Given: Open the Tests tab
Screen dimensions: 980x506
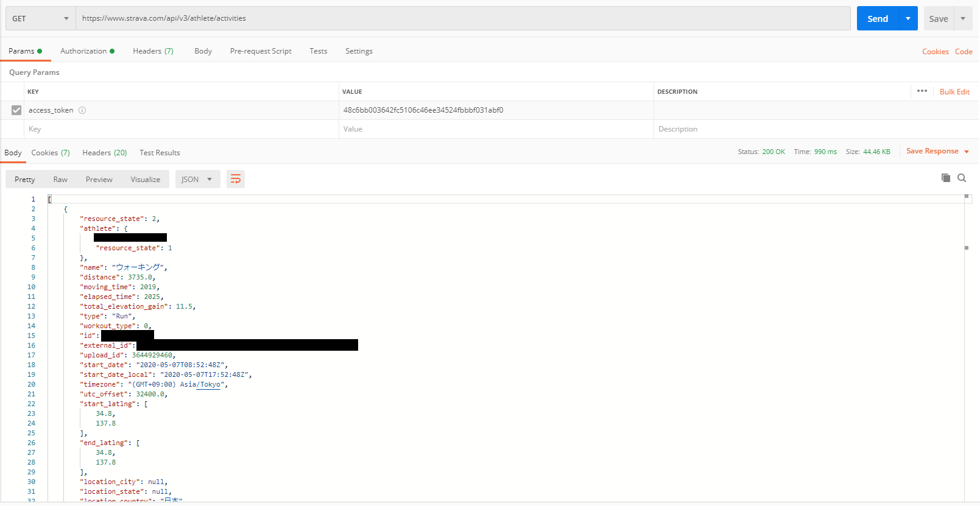Looking at the screenshot, I should tap(318, 51).
